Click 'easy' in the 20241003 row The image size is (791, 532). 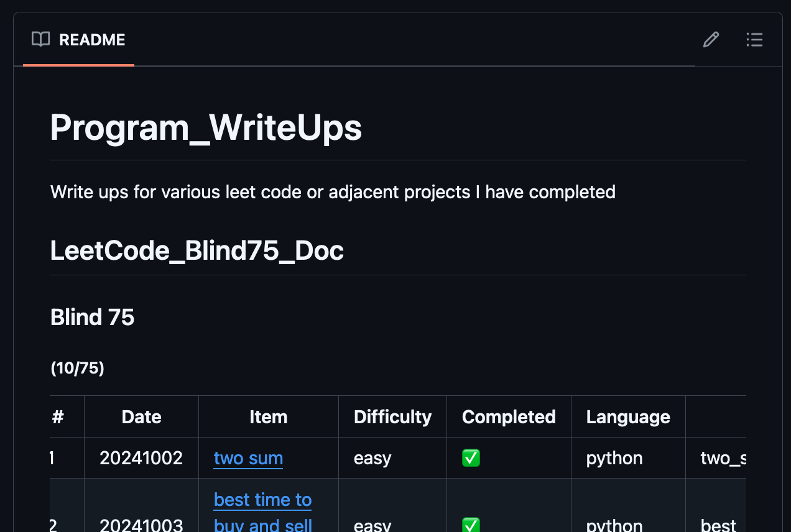[372, 525]
